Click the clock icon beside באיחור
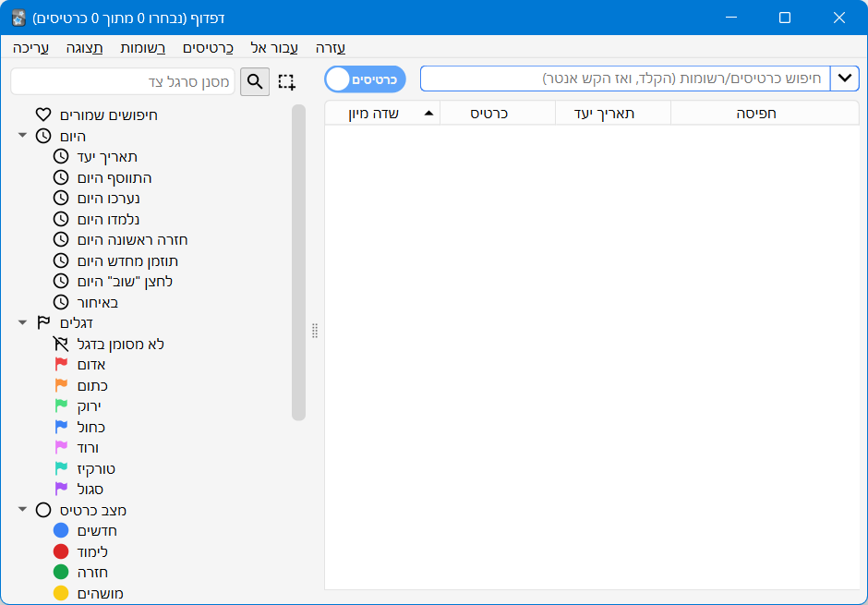Image resolution: width=868 pixels, height=605 pixels. 61,302
